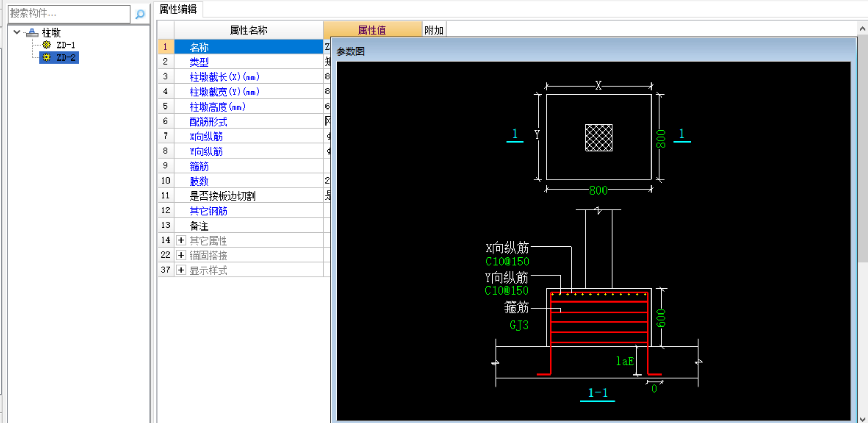The image size is (868, 423).
Task: Click the 属性名称 column header
Action: point(248,30)
